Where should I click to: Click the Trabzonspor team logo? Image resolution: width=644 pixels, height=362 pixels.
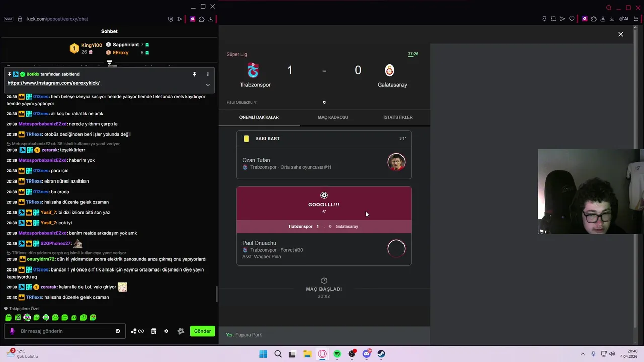253,70
